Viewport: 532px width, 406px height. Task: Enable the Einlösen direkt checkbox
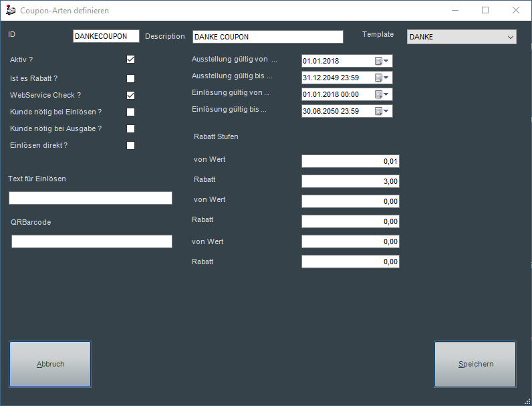point(131,145)
